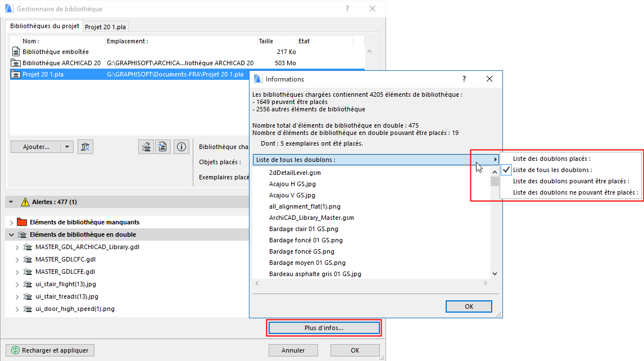The width and height of the screenshot is (644, 361).
Task: Click the library file export icon
Action: pos(162,147)
